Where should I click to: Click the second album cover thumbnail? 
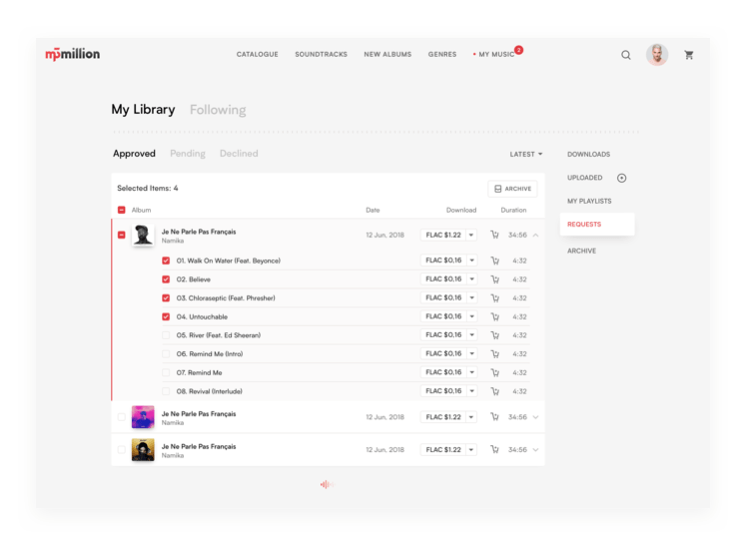coord(143,417)
